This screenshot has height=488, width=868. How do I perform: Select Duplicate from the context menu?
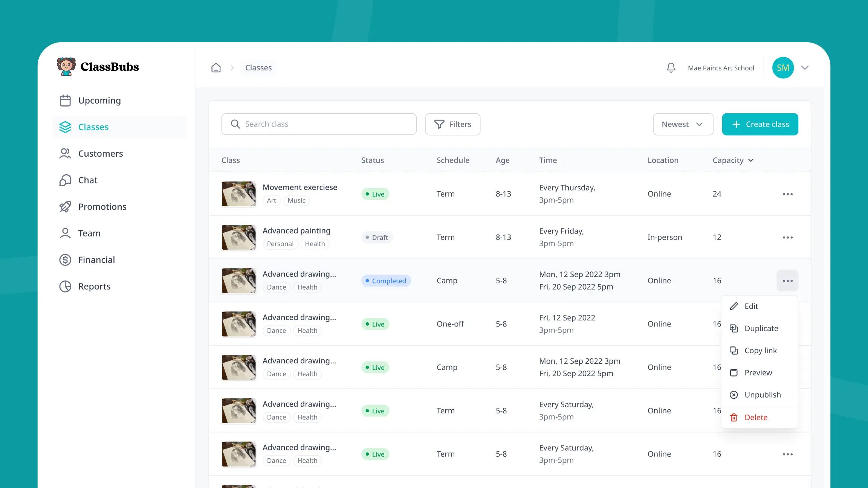pos(761,328)
